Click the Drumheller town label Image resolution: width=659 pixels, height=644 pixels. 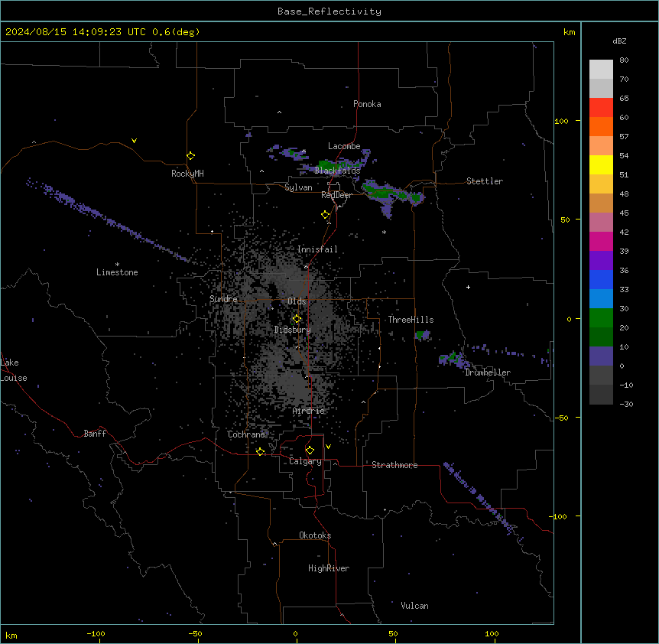pyautogui.click(x=488, y=372)
